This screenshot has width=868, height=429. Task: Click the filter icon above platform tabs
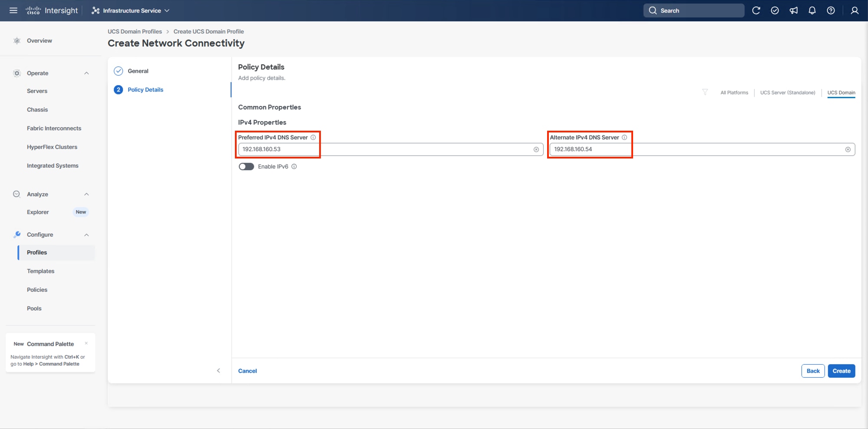(704, 92)
